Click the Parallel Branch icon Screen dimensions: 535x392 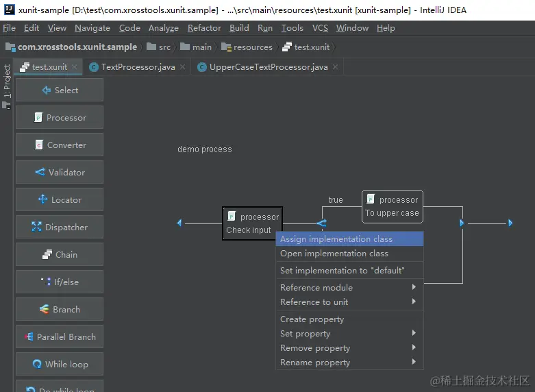point(29,336)
